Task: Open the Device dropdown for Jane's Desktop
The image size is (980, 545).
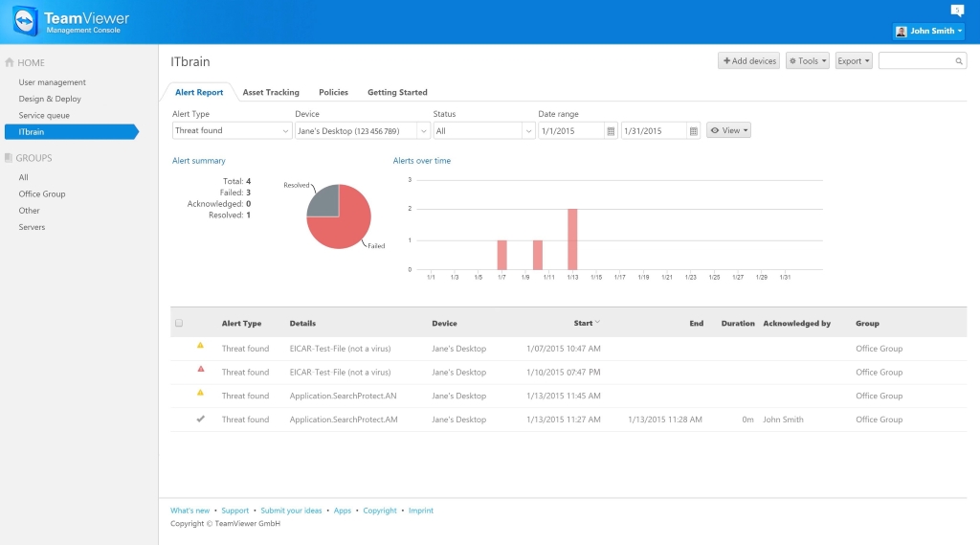Action: [363, 131]
